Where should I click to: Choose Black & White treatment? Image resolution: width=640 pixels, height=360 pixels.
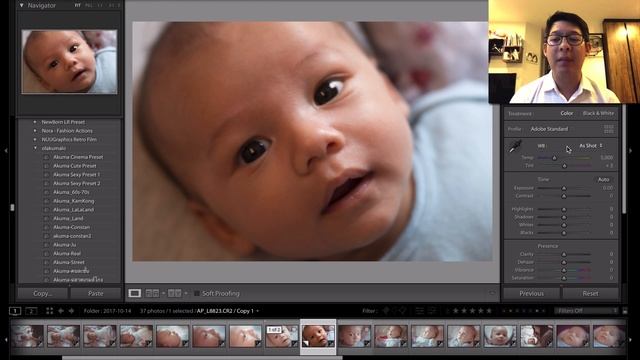coord(598,113)
